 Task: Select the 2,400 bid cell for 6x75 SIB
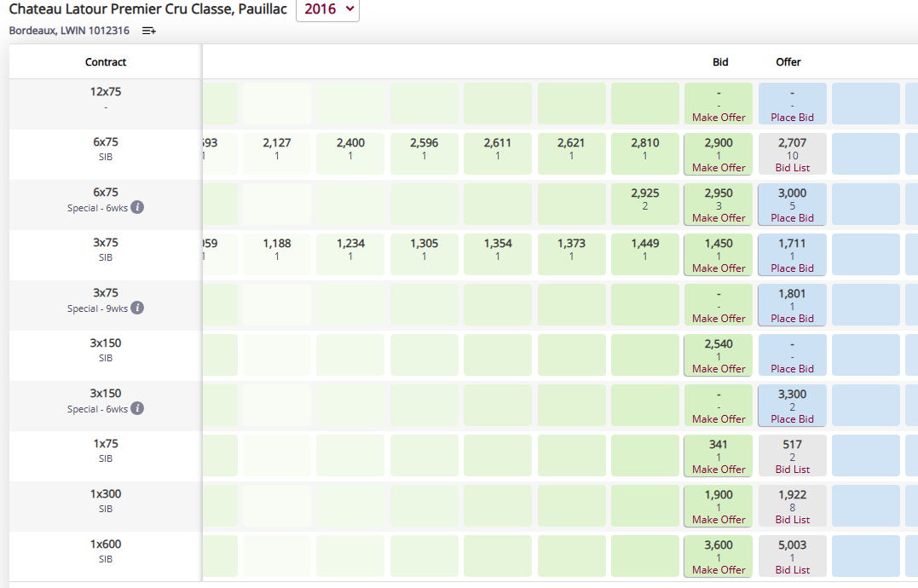(x=350, y=154)
